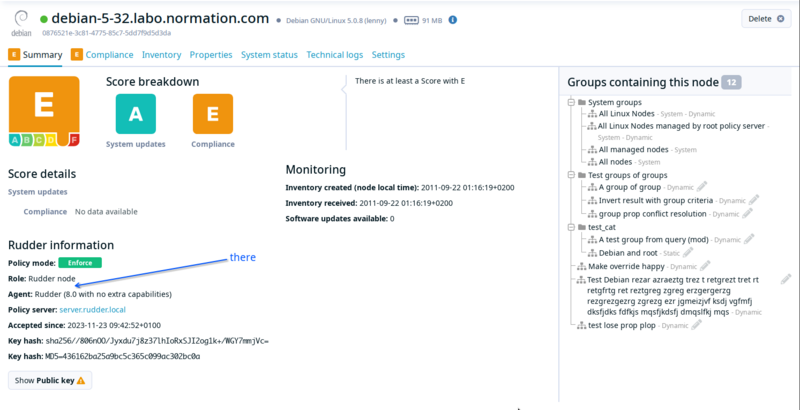Select All Linux Nodes managed by root policy server

(681, 125)
